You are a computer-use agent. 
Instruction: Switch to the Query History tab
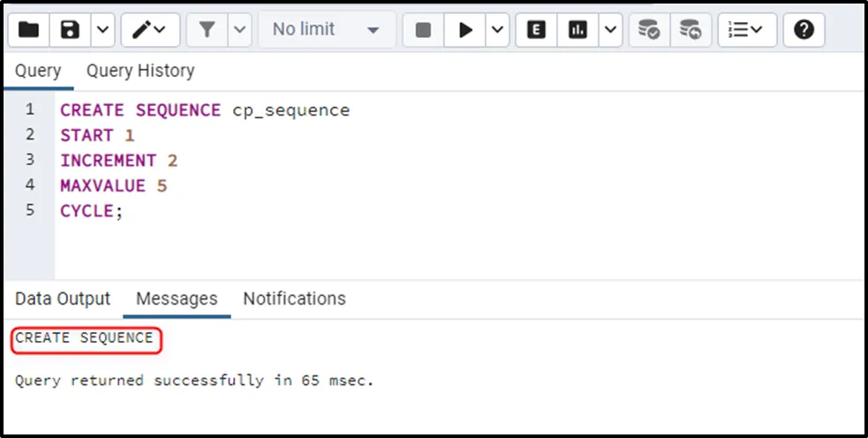coord(140,71)
